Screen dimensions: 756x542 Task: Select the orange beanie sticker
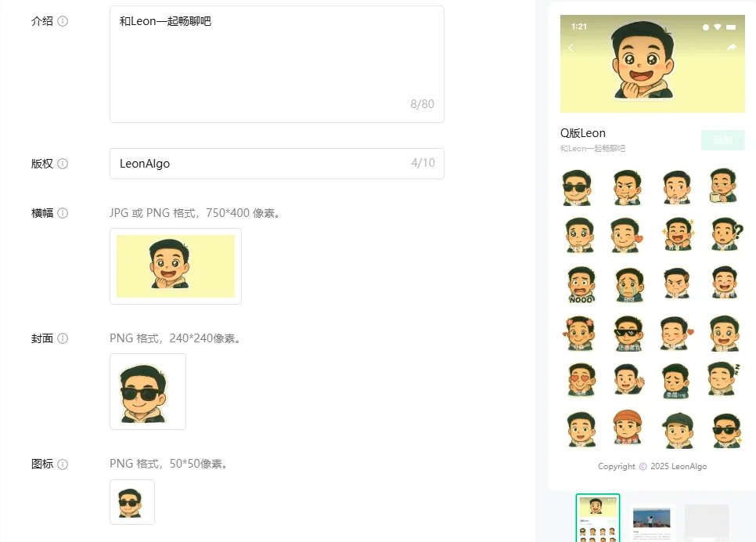coord(628,428)
